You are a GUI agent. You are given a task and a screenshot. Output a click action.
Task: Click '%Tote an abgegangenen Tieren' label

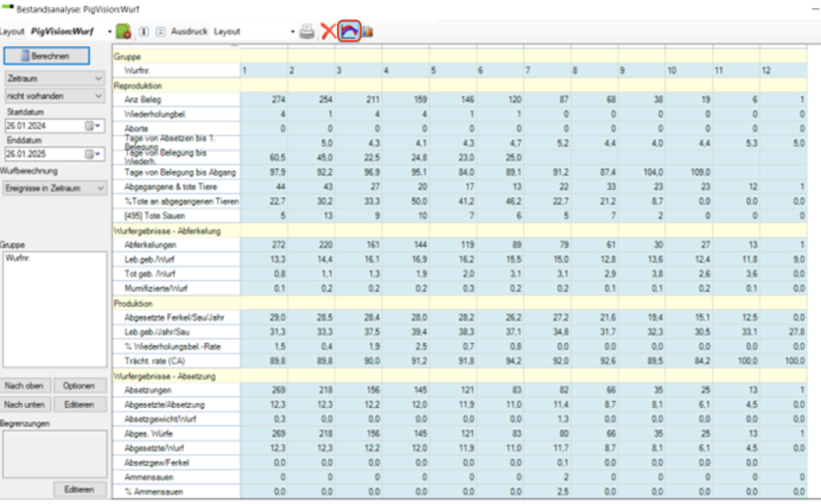[181, 201]
